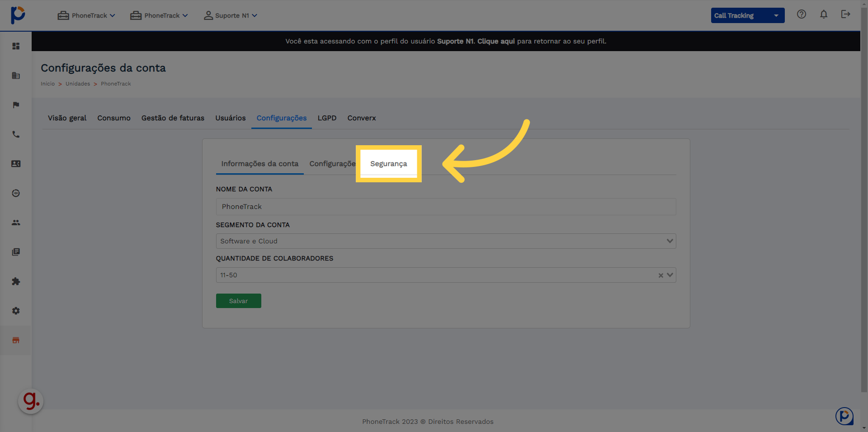Switch to the Visão geral tab
Viewport: 868px width, 432px height.
[67, 118]
